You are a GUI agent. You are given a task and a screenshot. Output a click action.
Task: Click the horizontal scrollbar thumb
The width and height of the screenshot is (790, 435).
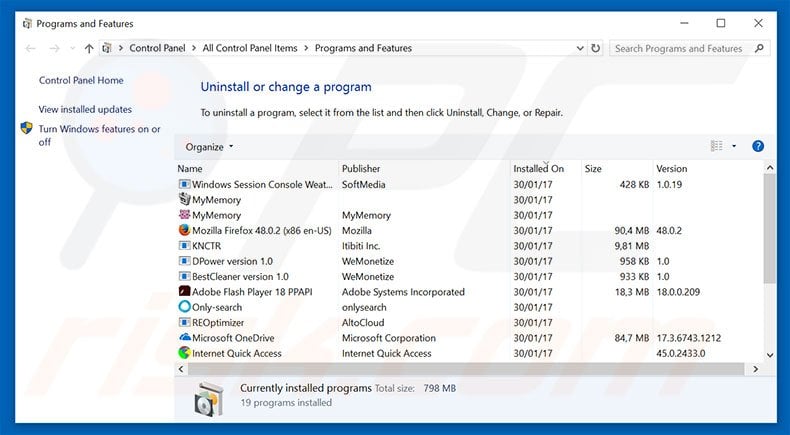click(x=466, y=369)
